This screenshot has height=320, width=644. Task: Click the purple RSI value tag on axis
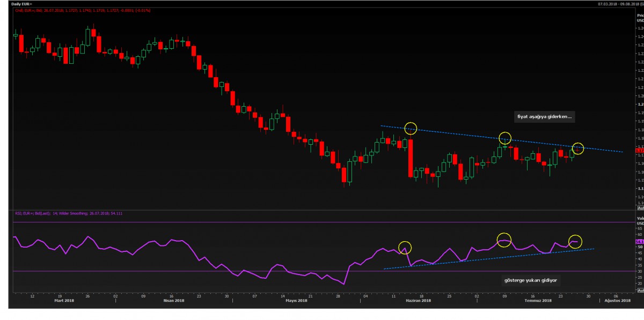point(639,242)
